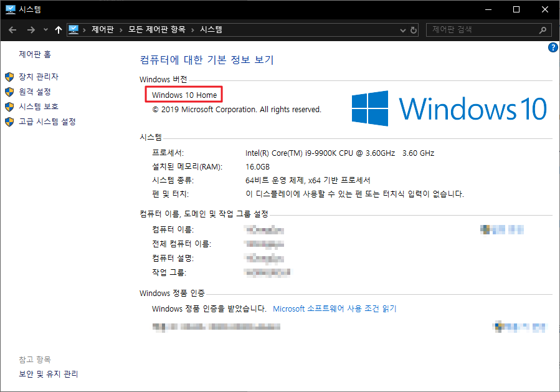The height and width of the screenshot is (392, 560).
Task: Open 원격 설정 link
Action: pyautogui.click(x=35, y=92)
